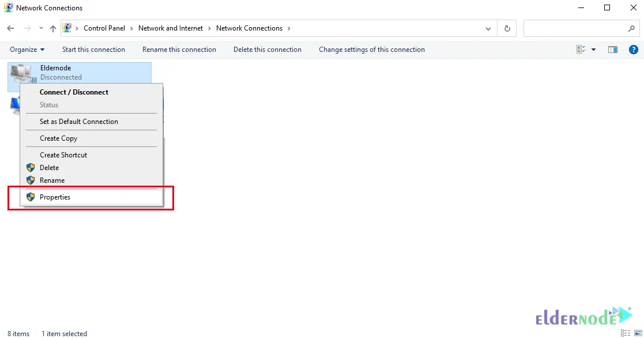Click Start this connection in the toolbar

(x=93, y=49)
